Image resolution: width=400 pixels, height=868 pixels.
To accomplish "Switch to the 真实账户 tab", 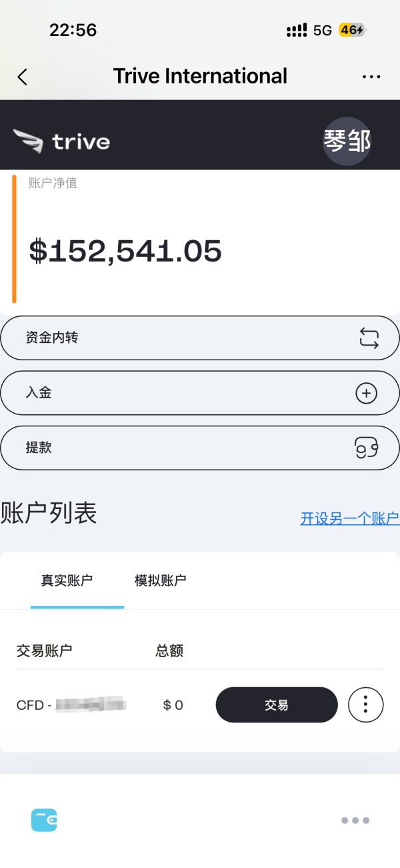I will pyautogui.click(x=67, y=580).
